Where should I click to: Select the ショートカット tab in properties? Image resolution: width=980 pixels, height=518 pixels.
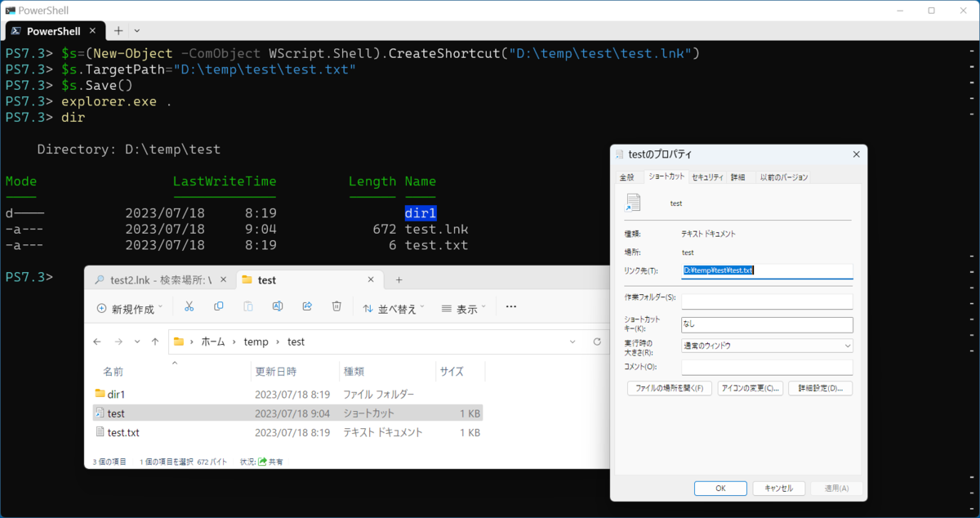[x=666, y=176]
